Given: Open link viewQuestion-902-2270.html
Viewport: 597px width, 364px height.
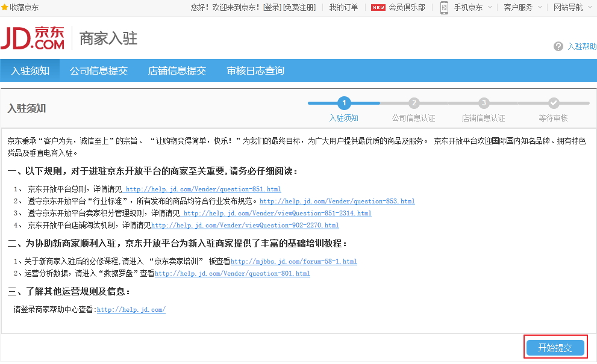Looking at the screenshot, I should tap(245, 226).
